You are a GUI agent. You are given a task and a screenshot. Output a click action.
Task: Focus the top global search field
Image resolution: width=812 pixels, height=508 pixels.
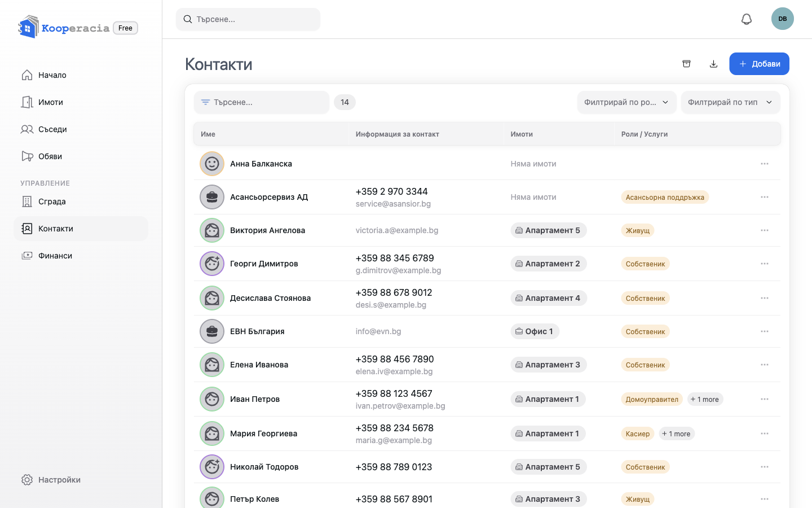[248, 19]
